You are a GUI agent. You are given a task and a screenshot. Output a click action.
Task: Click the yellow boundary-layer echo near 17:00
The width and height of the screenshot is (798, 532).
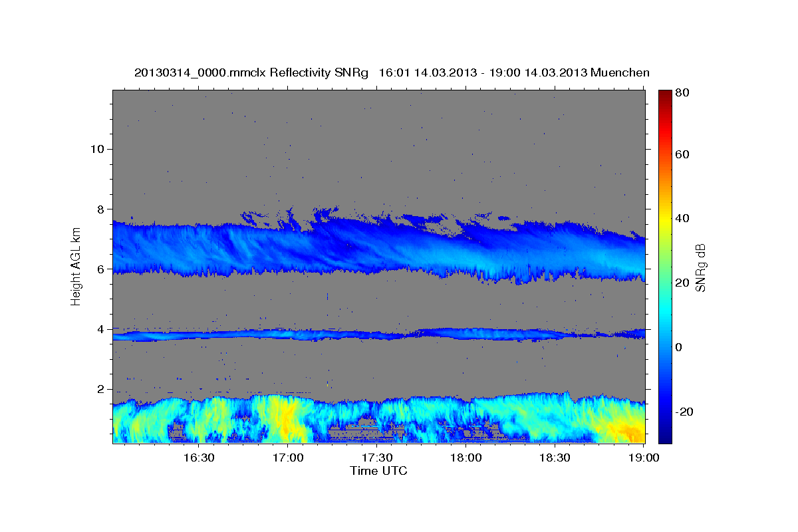coord(286,419)
